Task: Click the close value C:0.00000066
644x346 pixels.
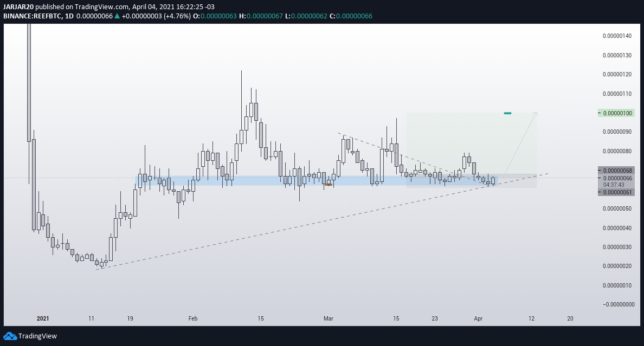Action: pos(351,16)
